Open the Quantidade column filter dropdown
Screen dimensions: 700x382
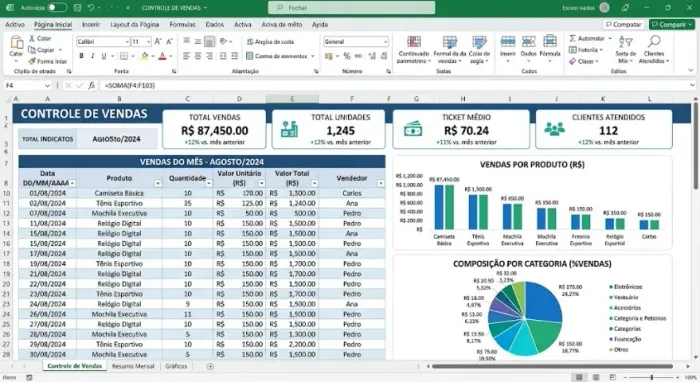pos(208,183)
